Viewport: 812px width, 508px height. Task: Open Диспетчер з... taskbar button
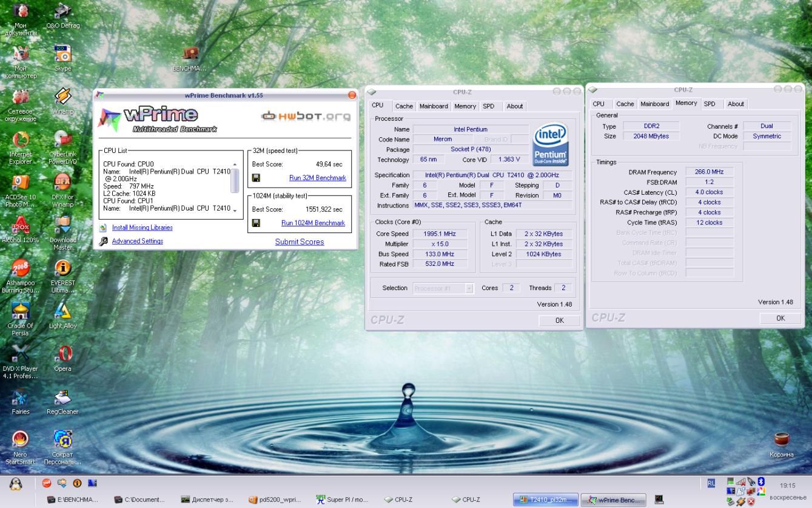point(207,500)
